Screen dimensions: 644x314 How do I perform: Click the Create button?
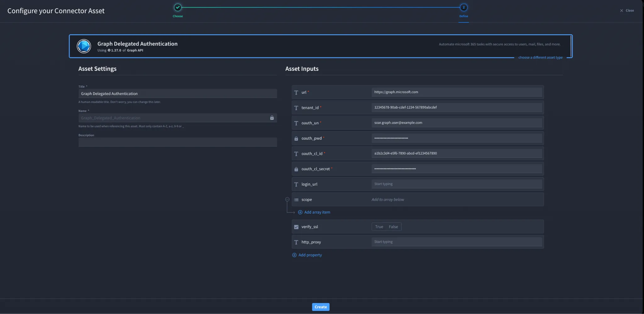pos(321,307)
